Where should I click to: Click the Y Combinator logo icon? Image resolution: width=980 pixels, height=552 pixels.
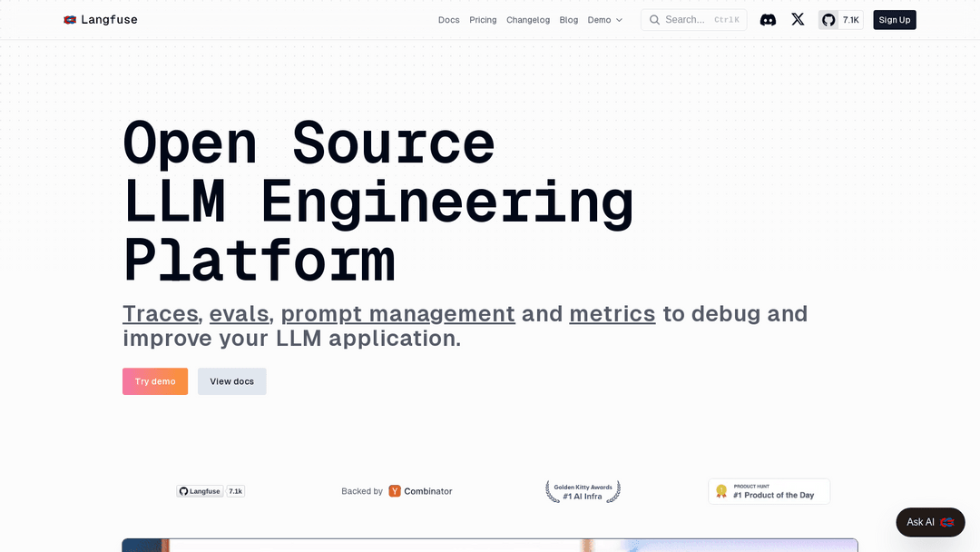[395, 491]
